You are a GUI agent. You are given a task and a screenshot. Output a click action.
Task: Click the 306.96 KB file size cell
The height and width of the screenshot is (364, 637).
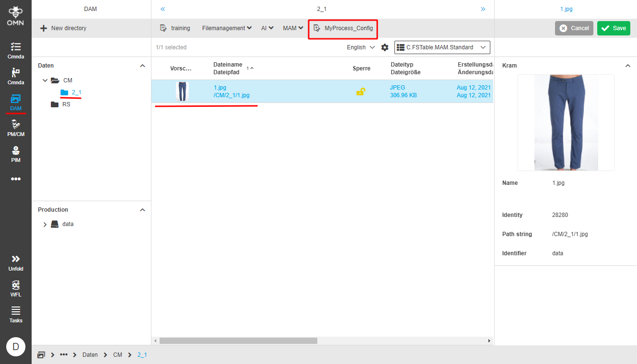[x=404, y=95]
